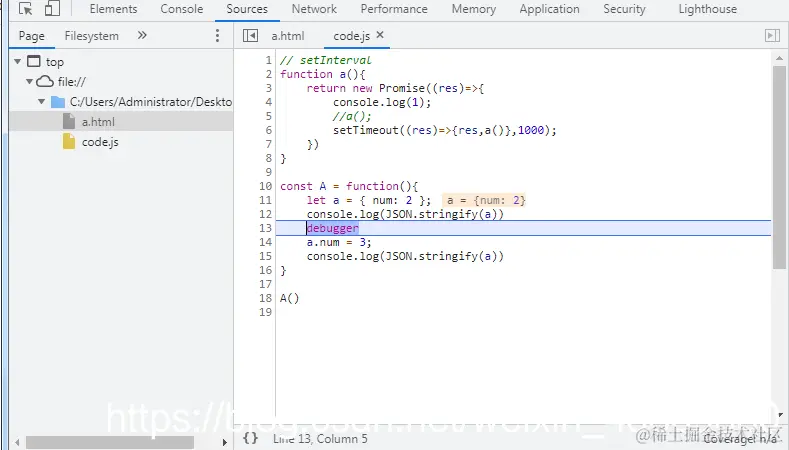Click navigator horizontal scrollbar right arrow
Viewport: 789px width, 450px height.
pyautogui.click(x=224, y=442)
